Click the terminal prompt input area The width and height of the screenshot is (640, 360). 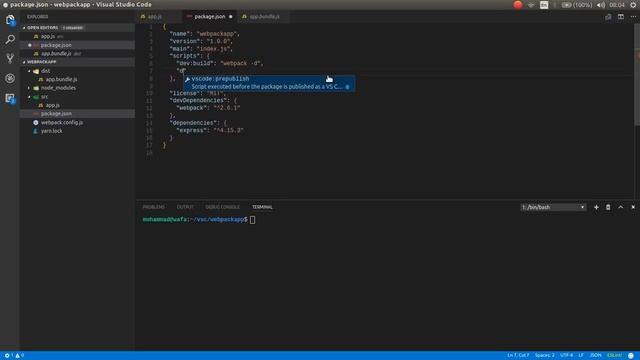[x=252, y=220]
